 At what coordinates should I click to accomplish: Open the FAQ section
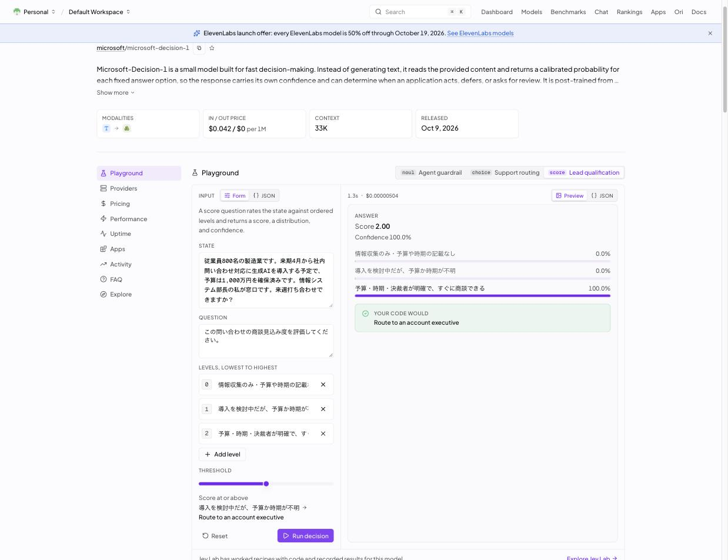[x=139, y=279]
